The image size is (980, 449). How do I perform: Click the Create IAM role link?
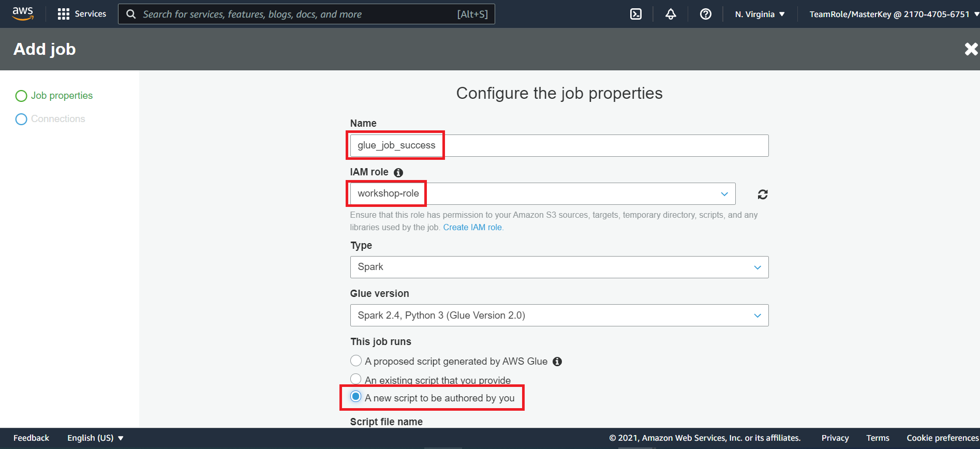click(473, 227)
